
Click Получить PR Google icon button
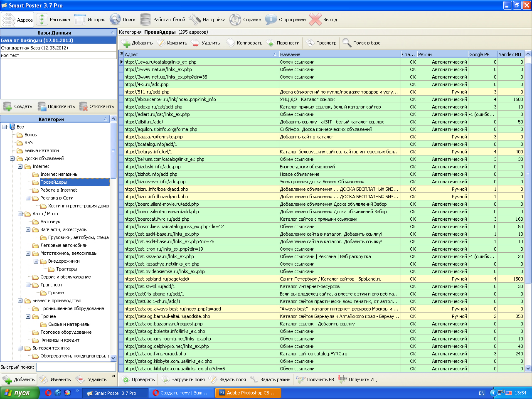click(315, 379)
